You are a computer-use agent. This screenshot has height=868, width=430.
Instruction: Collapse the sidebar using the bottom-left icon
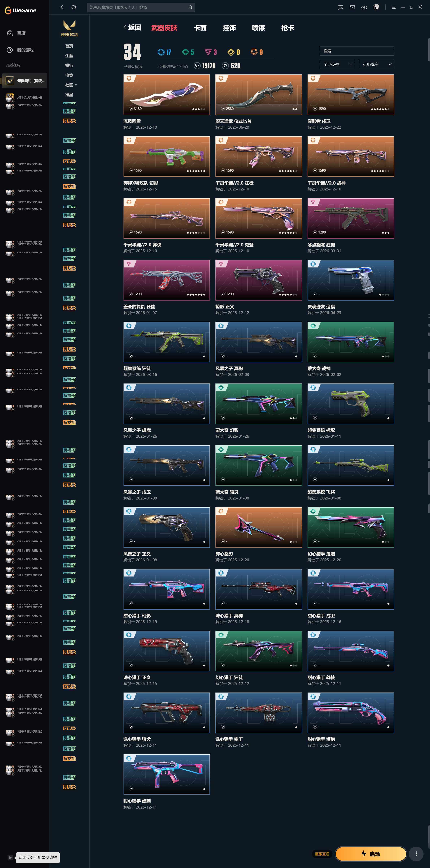click(10, 857)
